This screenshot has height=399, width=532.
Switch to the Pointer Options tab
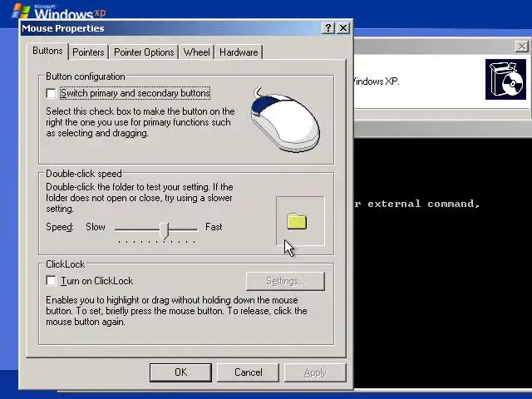(x=144, y=52)
